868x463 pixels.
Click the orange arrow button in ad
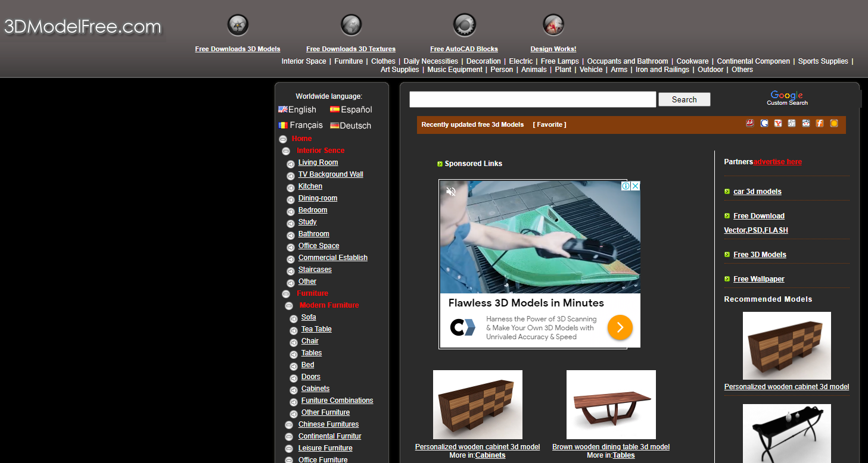pos(620,327)
